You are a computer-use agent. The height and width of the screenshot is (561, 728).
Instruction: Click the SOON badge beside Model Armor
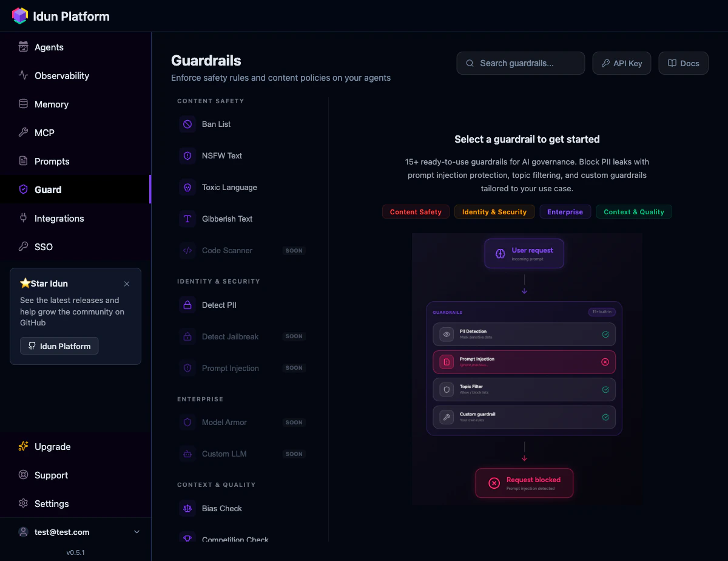[294, 422]
